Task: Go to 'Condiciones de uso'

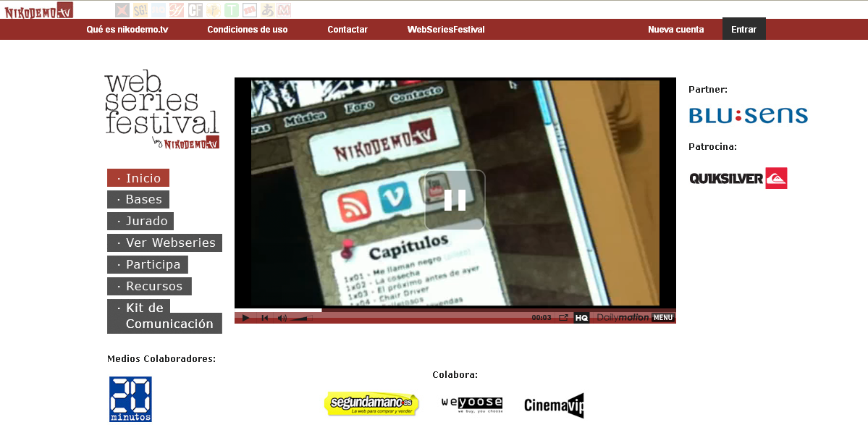Action: (x=248, y=30)
